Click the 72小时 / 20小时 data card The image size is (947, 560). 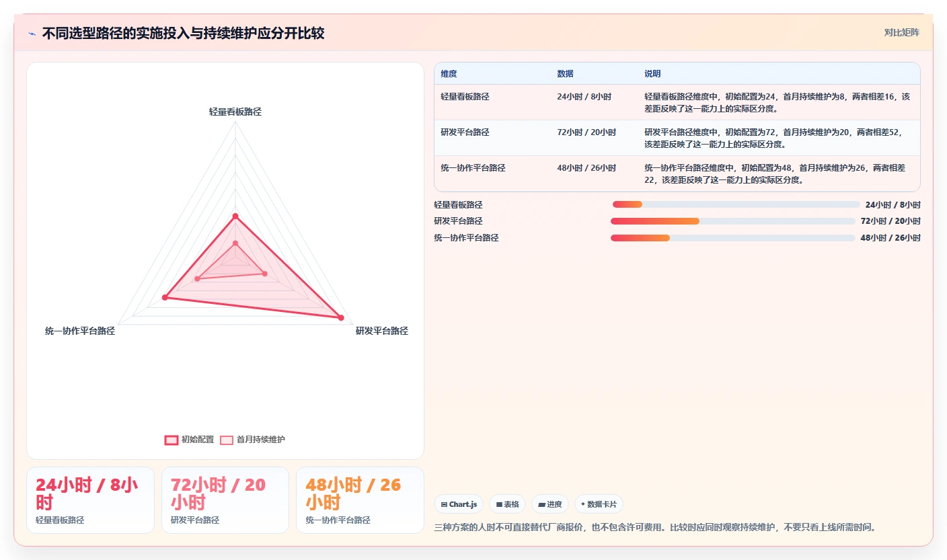[225, 500]
